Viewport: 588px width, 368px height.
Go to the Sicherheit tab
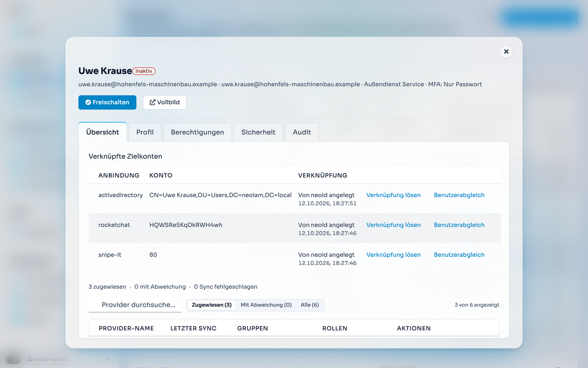[x=258, y=132]
